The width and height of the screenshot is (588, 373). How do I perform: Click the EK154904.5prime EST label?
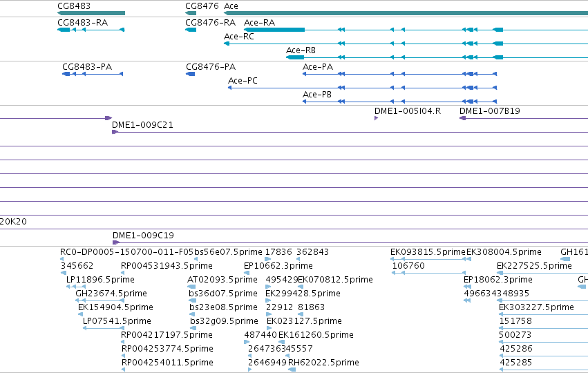115,307
